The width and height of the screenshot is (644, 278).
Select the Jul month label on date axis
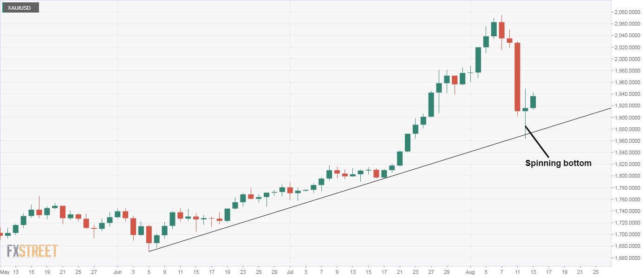[x=290, y=271]
